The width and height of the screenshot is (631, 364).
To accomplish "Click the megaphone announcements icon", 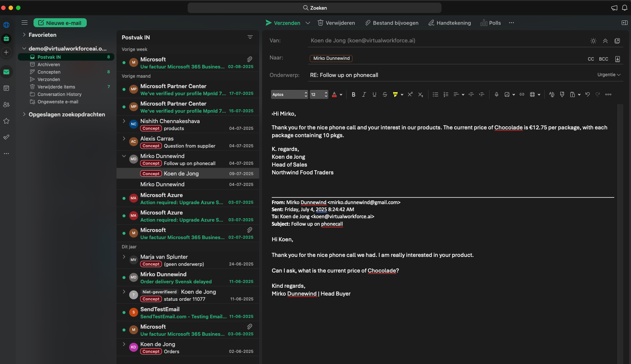I will 614,8.
